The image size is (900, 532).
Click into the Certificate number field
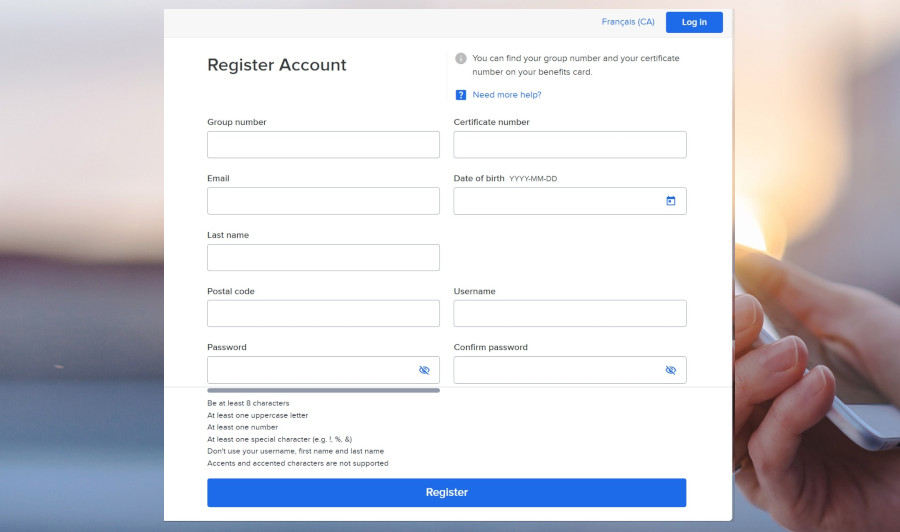click(x=569, y=145)
